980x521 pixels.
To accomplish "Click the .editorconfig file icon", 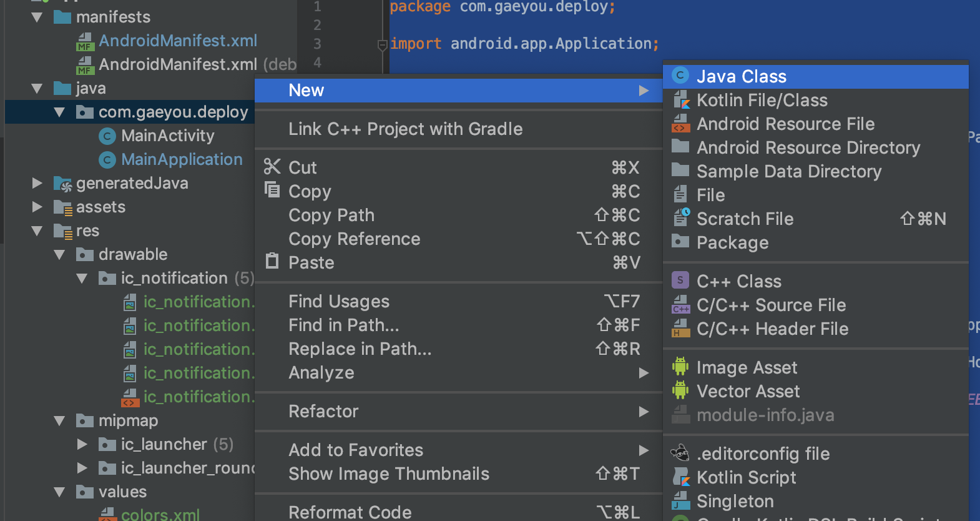I will click(680, 453).
